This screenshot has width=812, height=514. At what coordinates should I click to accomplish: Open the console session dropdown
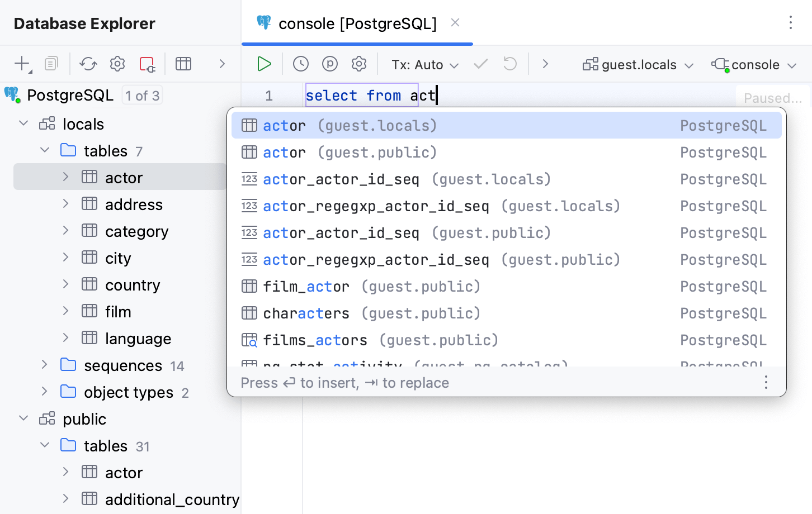[754, 65]
